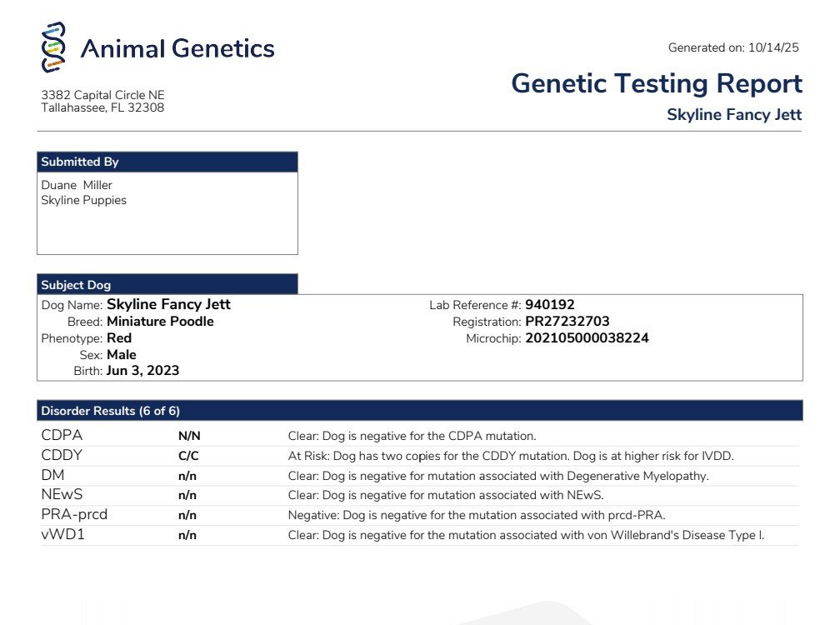The height and width of the screenshot is (625, 840).
Task: Click the CDPA disorder row label
Action: click(62, 435)
